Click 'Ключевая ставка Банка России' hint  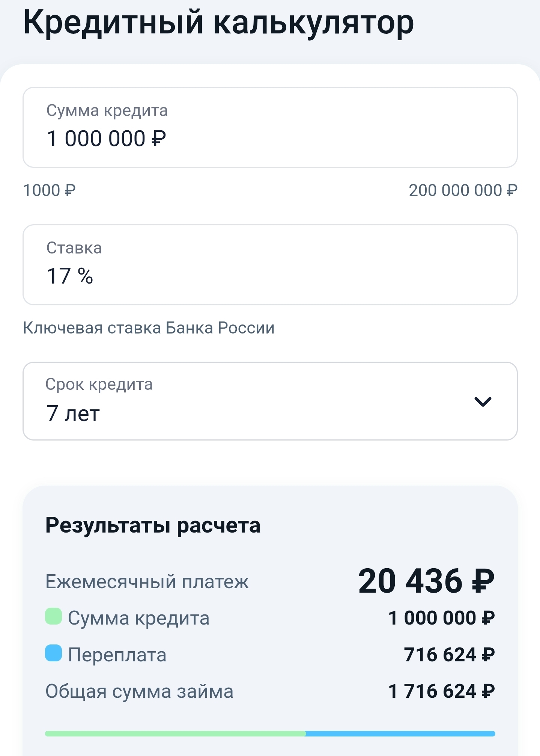point(149,328)
